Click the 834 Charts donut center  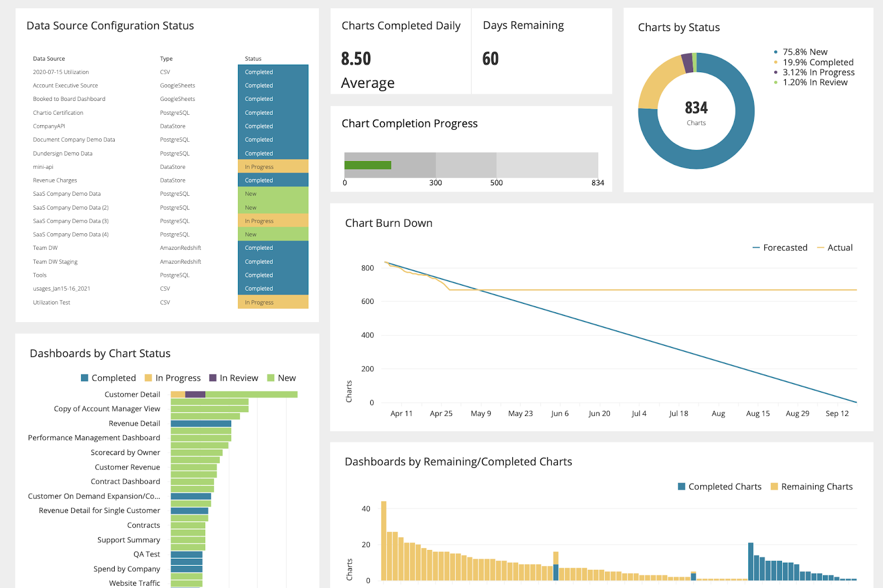coord(696,111)
